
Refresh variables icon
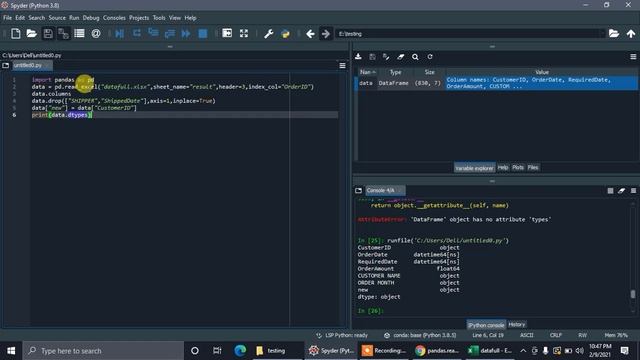[x=430, y=57]
